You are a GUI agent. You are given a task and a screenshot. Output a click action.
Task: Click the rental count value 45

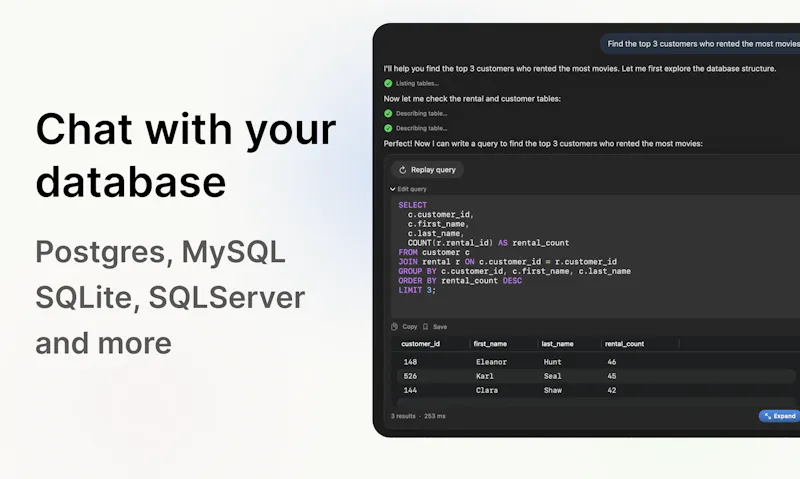coord(612,376)
